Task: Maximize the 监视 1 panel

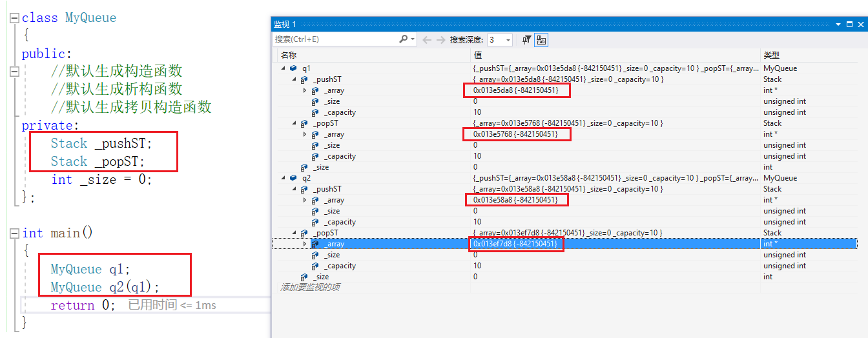Action: pyautogui.click(x=849, y=24)
